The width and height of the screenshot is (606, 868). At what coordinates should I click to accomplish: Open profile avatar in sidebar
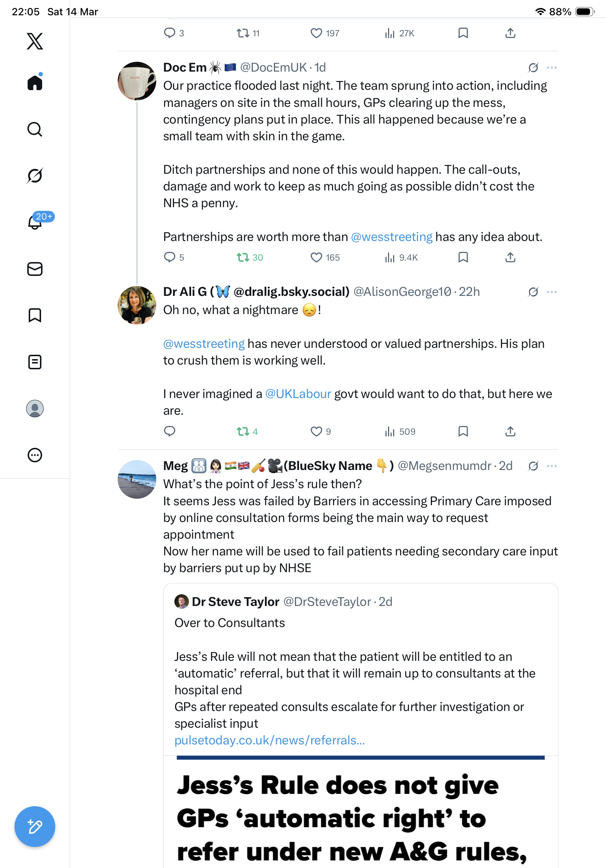click(x=35, y=409)
